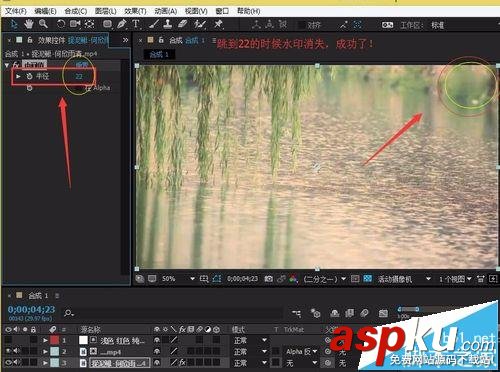The image size is (500, 372).
Task: Open the 工作区 标准 workspace dropdown
Action: 437,25
